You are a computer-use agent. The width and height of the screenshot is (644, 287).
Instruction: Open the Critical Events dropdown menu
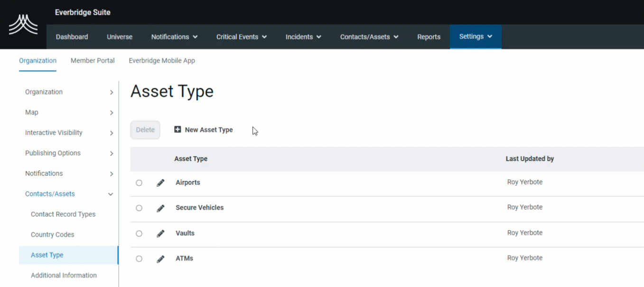point(242,37)
